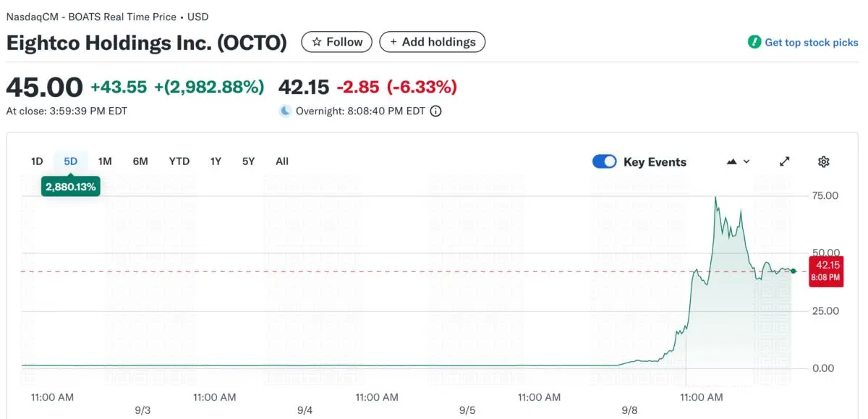Select the All time range
The height and width of the screenshot is (419, 868).
(x=282, y=161)
